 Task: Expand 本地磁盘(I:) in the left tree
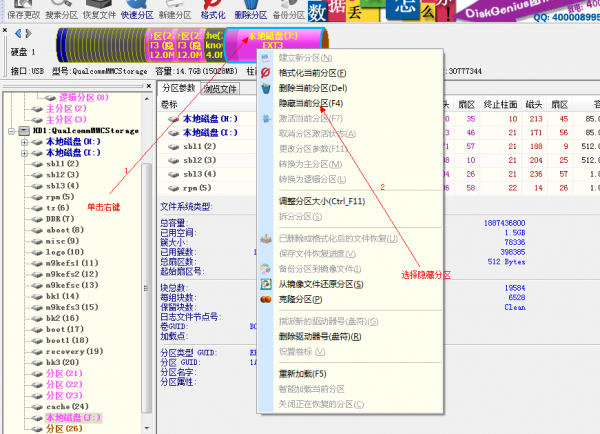click(24, 153)
